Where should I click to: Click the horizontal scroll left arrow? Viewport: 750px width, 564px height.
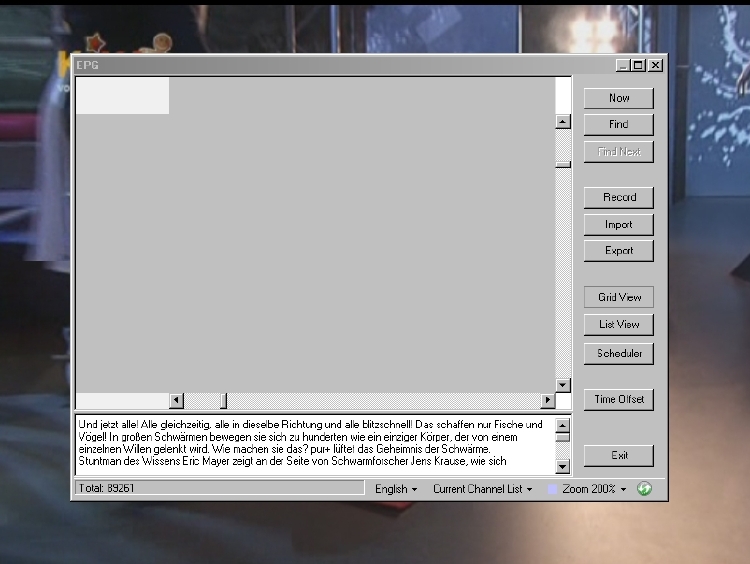[176, 401]
